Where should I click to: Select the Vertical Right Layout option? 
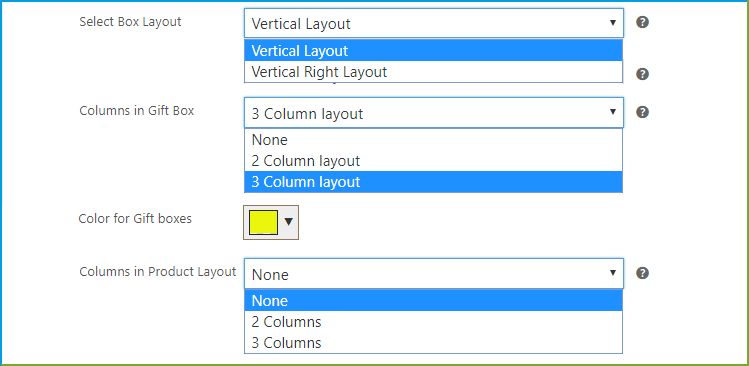click(433, 72)
